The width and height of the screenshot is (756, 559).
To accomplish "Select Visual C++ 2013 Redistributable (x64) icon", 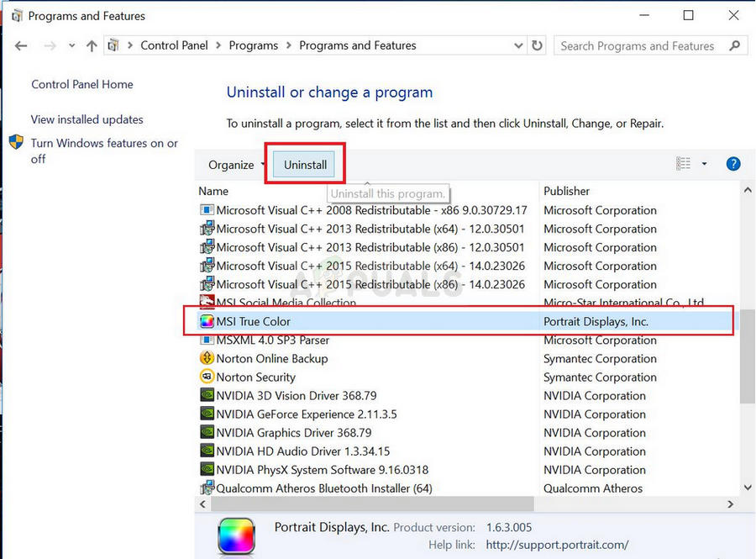I will pos(207,229).
